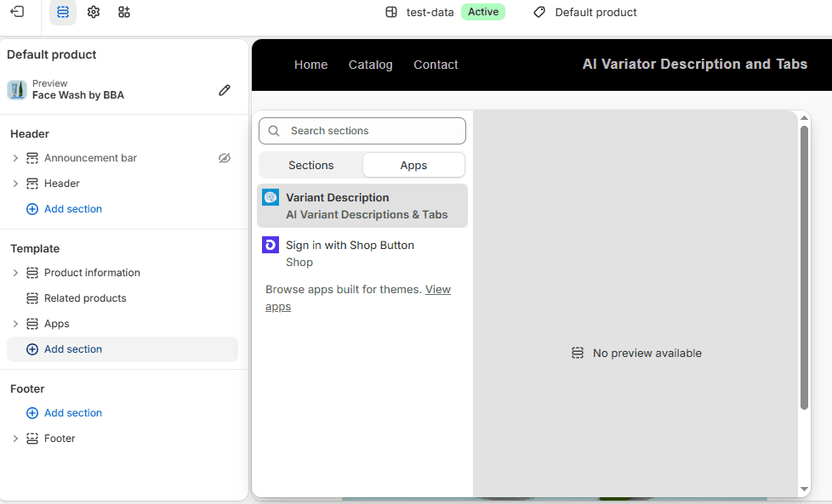
Task: Edit preview product with pencil icon
Action: pyautogui.click(x=225, y=90)
